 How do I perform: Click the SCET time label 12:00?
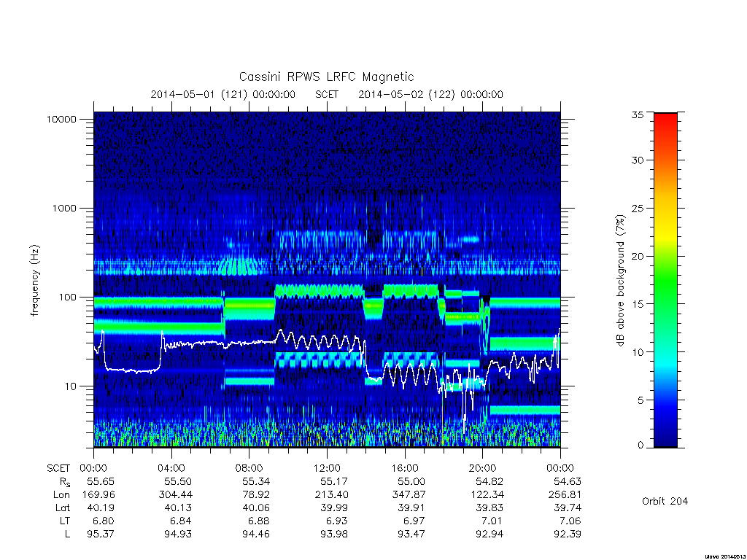pos(327,469)
